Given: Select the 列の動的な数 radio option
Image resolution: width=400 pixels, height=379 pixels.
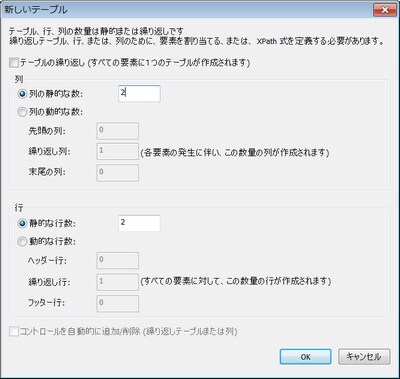Looking at the screenshot, I should click(22, 112).
